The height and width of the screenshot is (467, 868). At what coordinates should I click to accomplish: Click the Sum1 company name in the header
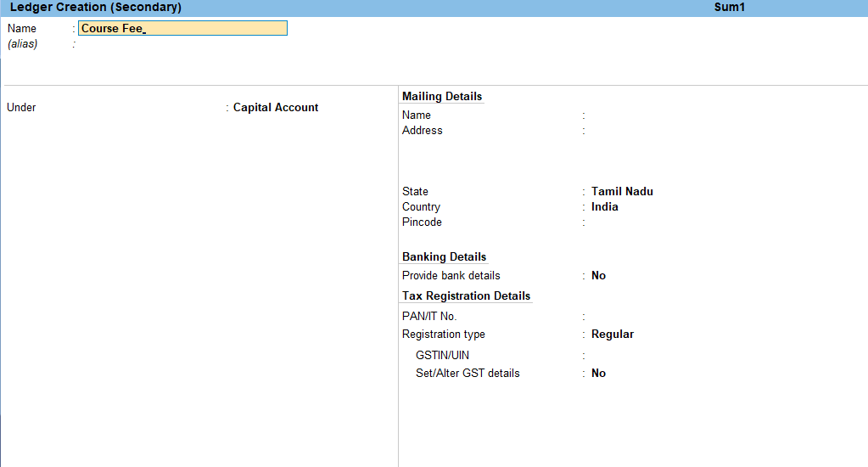coord(729,8)
